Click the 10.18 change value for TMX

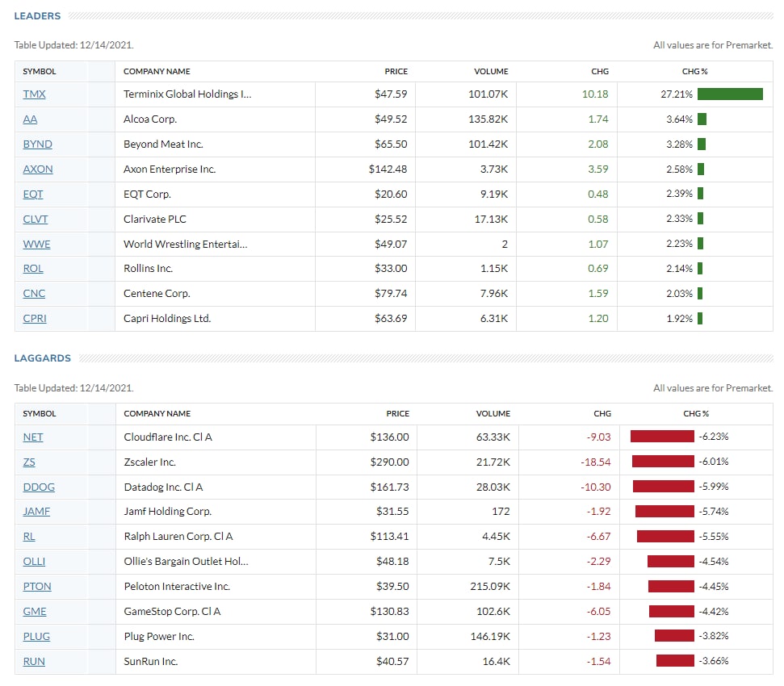(x=595, y=94)
